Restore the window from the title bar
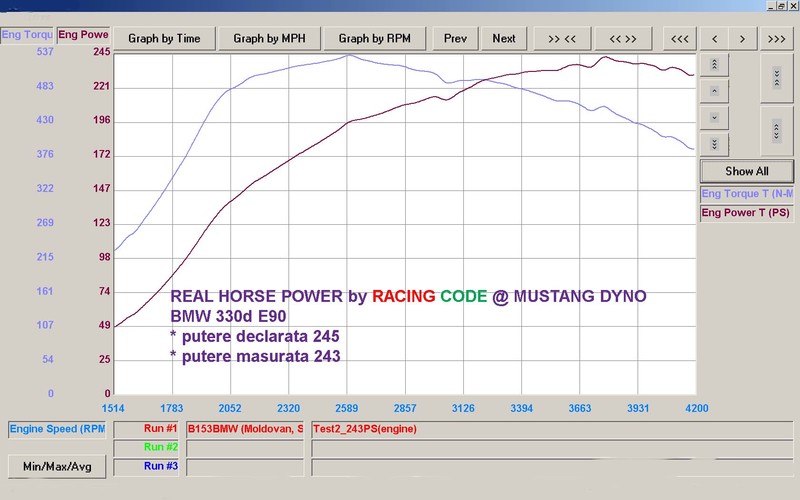 [x=782, y=6]
